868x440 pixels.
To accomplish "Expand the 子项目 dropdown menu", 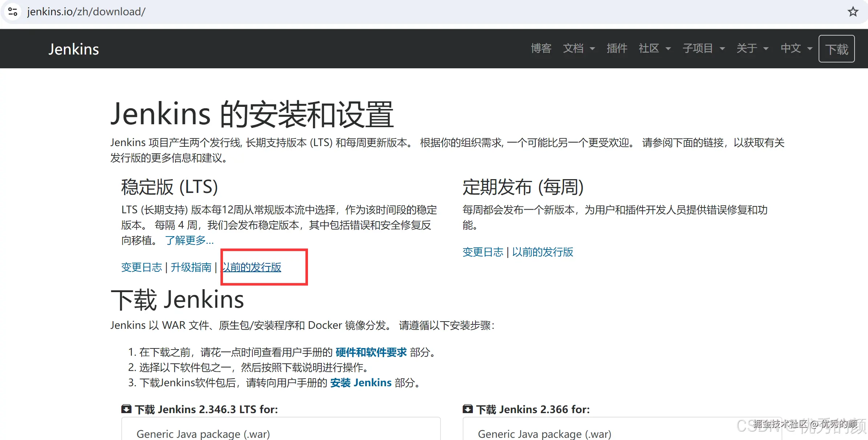I will [x=703, y=48].
